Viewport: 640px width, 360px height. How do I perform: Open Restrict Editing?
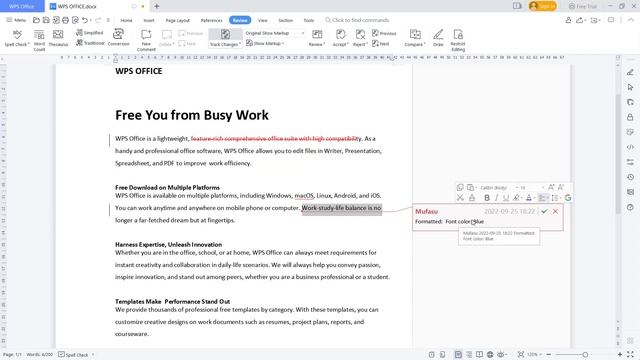458,40
